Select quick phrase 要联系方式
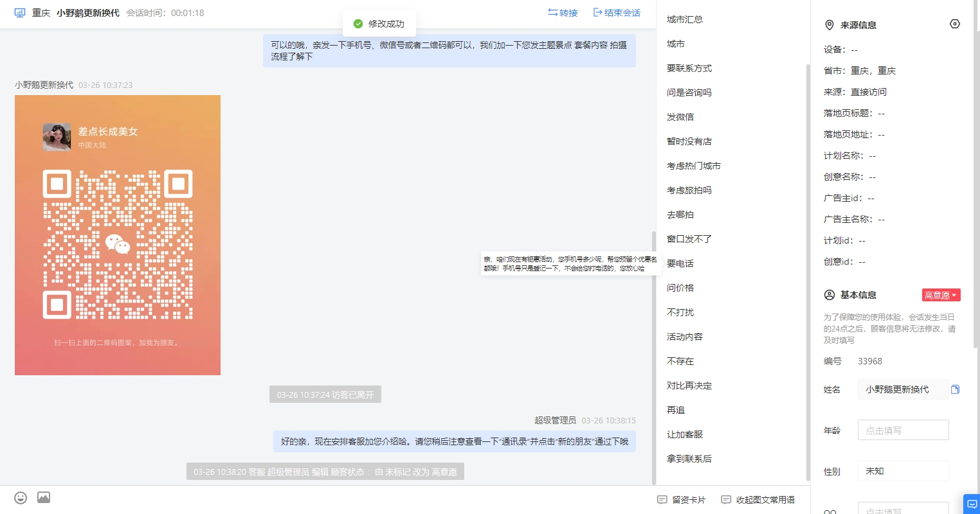This screenshot has width=980, height=514. coord(689,68)
